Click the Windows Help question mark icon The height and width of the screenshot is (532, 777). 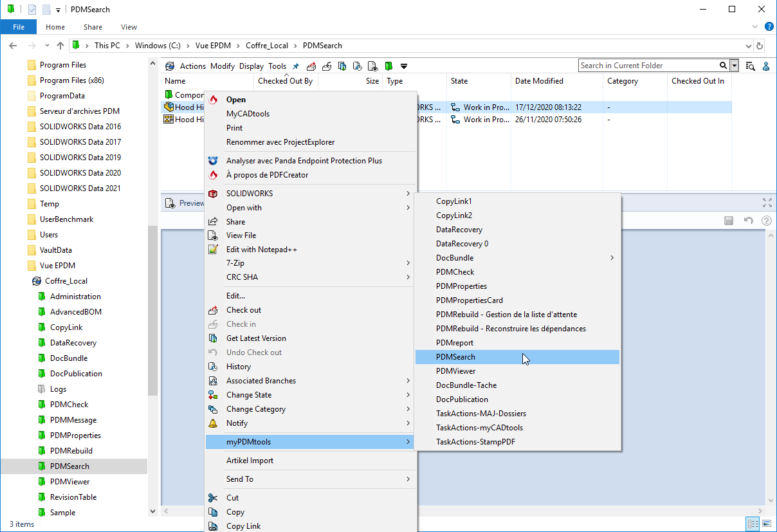point(769,27)
